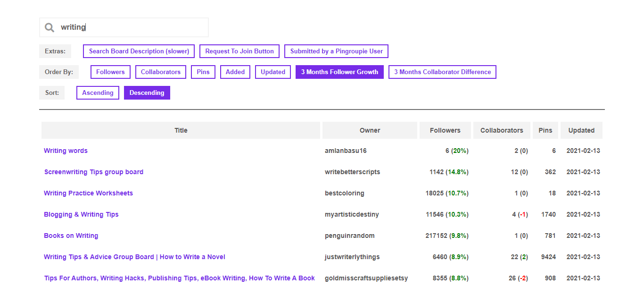Select the Descending sort button
This screenshot has height=295, width=644.
click(147, 93)
